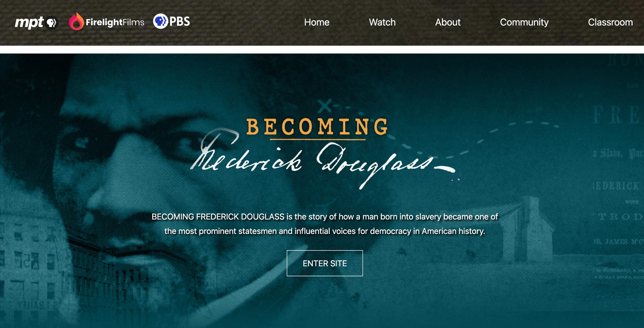Screen dimensions: 644x328
Task: Go to the Home menu item
Action: (317, 22)
